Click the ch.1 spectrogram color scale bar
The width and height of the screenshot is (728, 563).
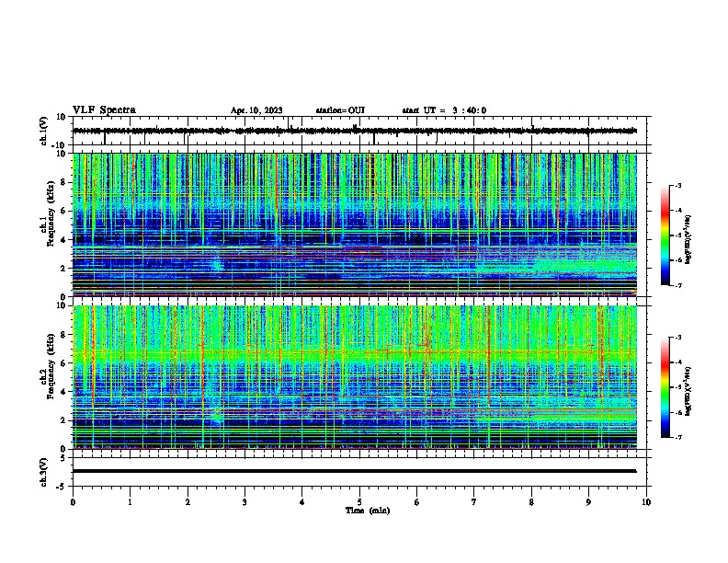[665, 236]
